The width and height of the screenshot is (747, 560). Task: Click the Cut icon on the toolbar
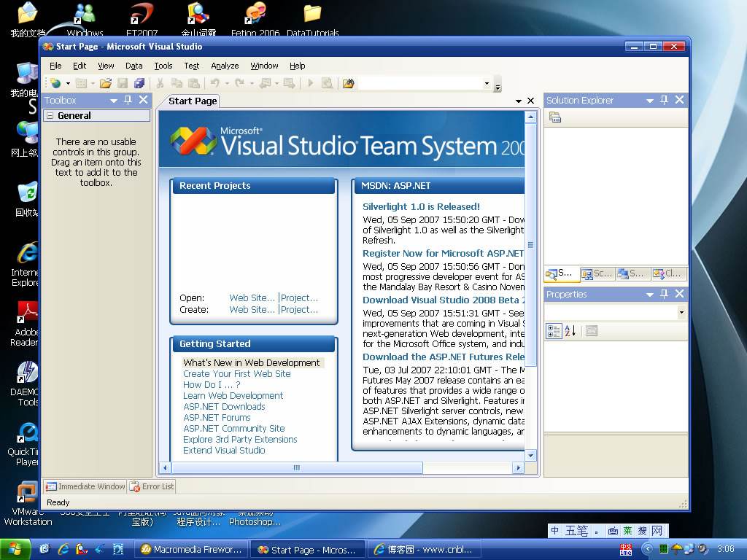click(x=159, y=83)
